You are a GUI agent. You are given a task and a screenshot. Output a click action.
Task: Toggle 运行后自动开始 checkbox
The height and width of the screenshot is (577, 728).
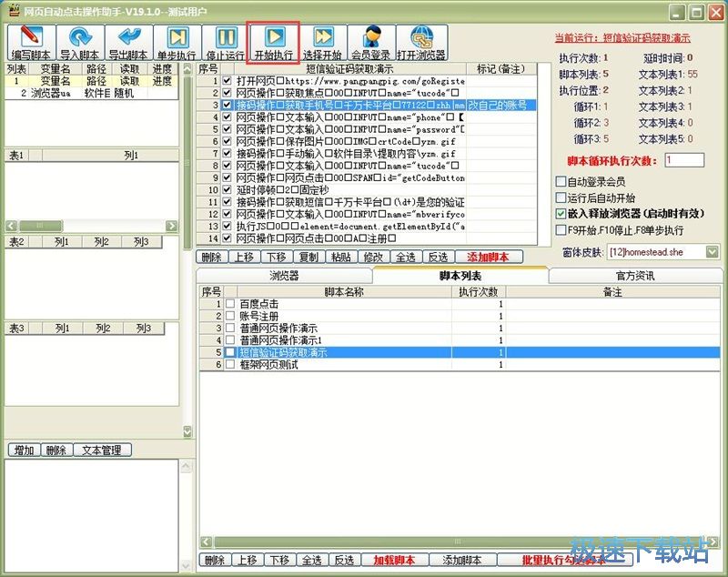[x=561, y=197]
